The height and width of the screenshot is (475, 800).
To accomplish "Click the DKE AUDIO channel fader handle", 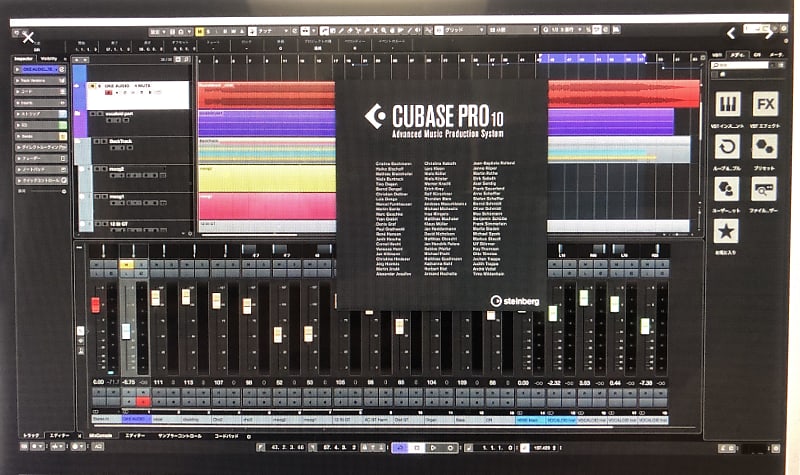I will point(126,331).
